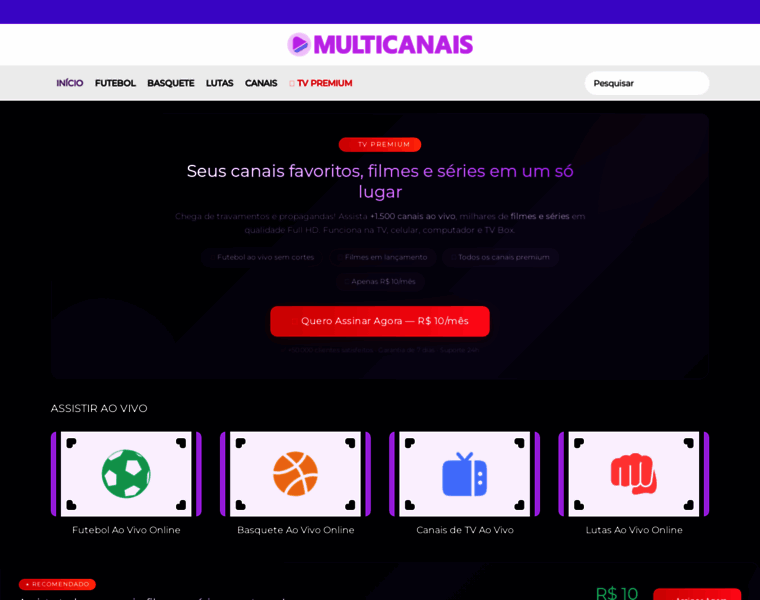The image size is (760, 600).
Task: Click the red RECOMENDADO badge
Action: pos(57,584)
